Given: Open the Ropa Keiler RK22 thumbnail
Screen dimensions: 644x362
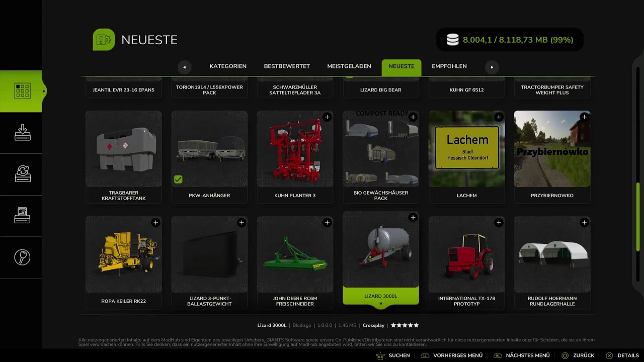Looking at the screenshot, I should 124,254.
